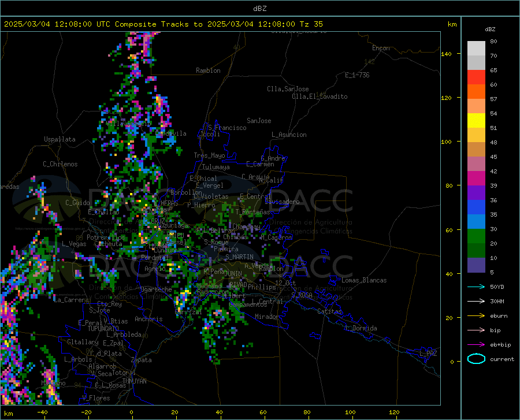Screen dimensions: 520x420
Task: Select the yellow 51 dBZ color swatch
Action: (476, 121)
